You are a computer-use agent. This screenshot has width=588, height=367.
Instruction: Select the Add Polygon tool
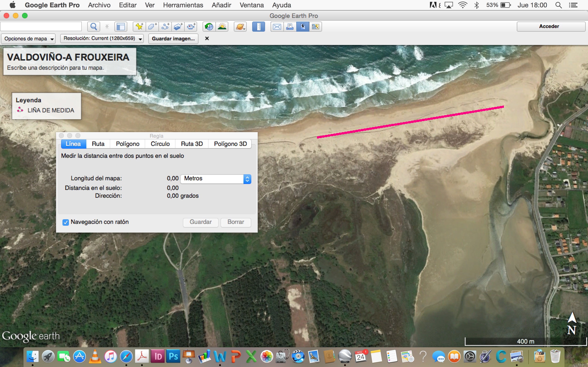click(152, 26)
